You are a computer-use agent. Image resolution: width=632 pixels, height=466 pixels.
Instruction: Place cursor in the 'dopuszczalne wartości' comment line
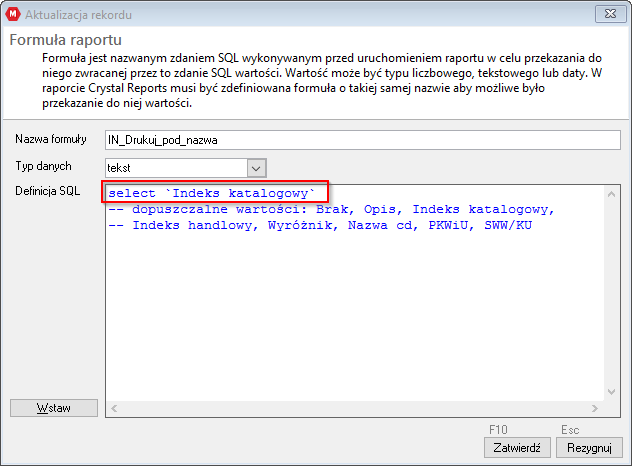330,209
